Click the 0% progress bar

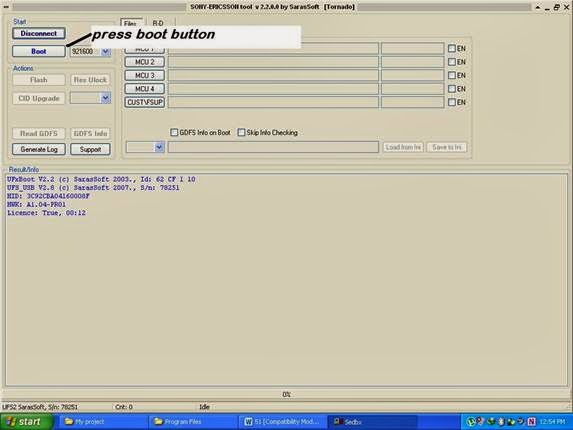pyautogui.click(x=286, y=395)
